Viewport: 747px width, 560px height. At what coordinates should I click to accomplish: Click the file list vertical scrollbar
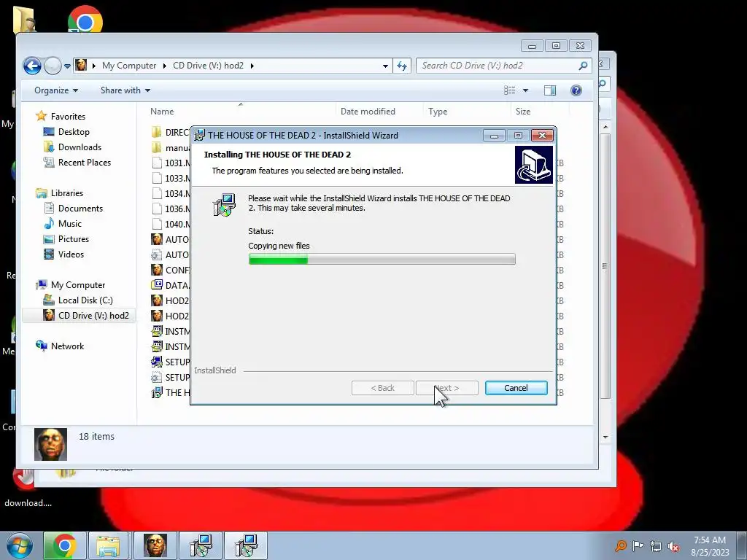[x=605, y=266]
